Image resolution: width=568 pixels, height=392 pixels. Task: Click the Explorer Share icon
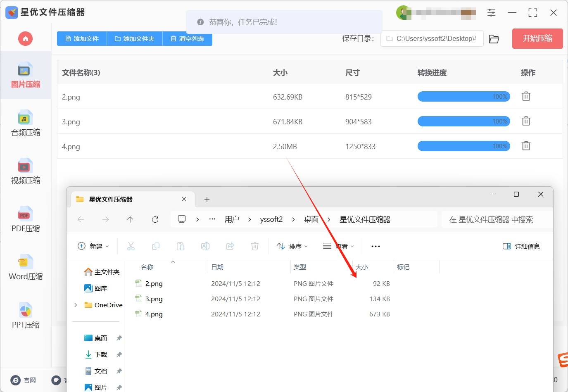(x=230, y=246)
